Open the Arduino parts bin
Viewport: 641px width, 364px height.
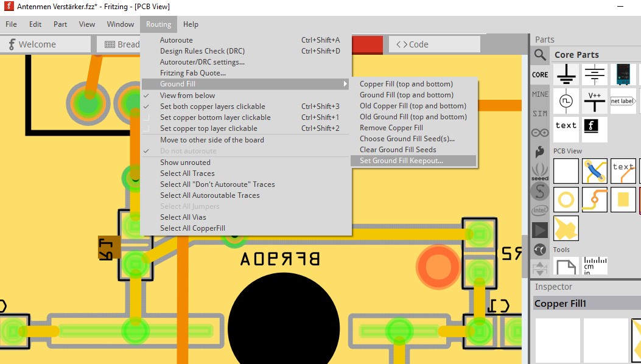(540, 133)
